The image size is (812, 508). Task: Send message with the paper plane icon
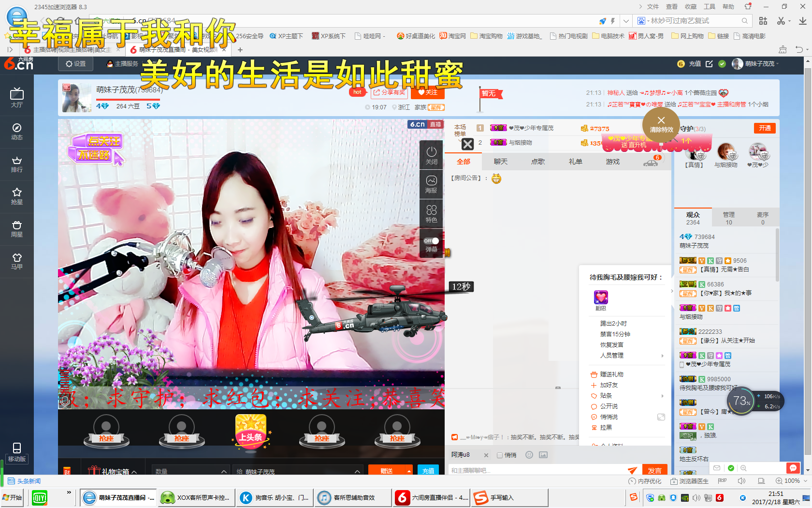[x=632, y=470]
